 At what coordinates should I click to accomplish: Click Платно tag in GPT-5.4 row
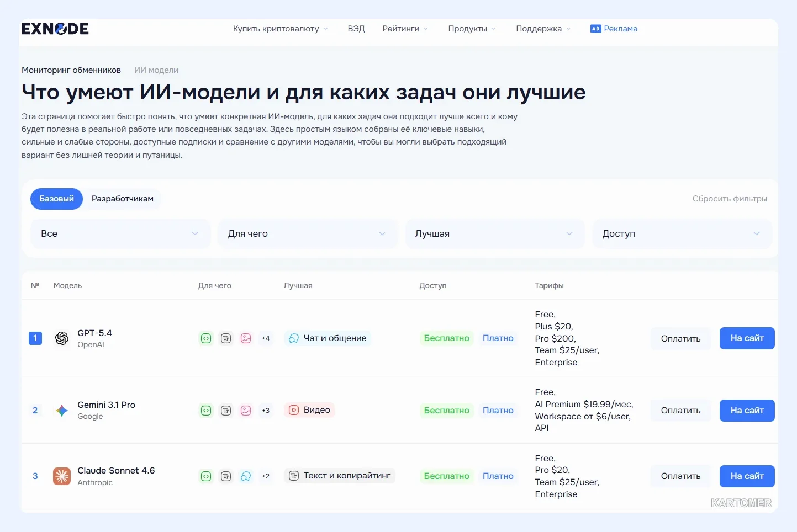(x=498, y=338)
